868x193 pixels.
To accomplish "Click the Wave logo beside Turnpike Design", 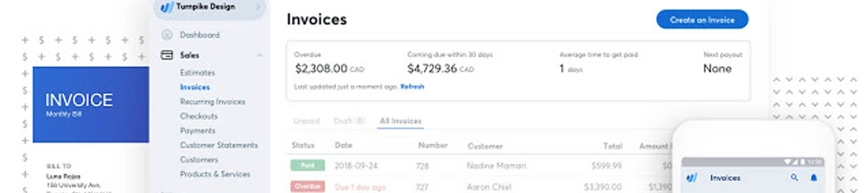I will coord(167,7).
